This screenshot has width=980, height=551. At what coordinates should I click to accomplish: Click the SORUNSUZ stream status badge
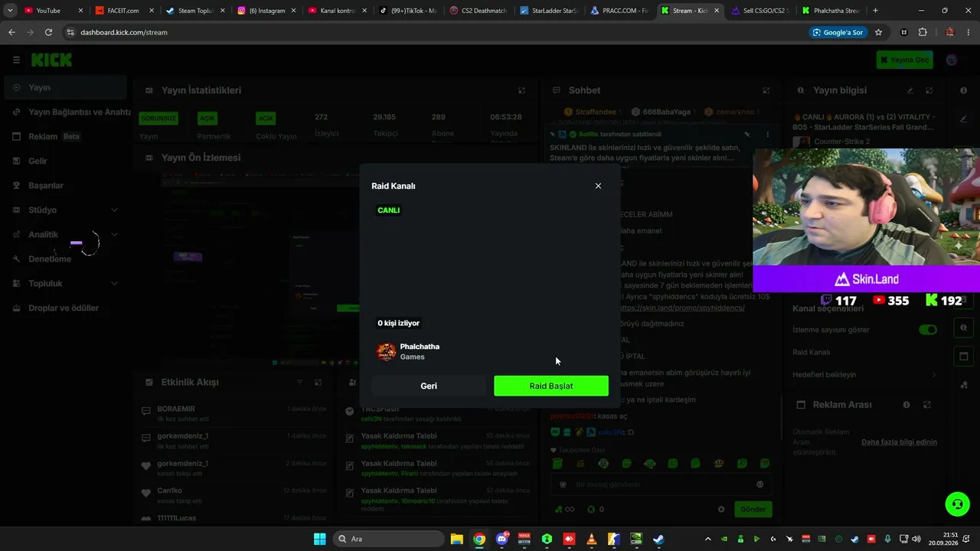tap(158, 119)
